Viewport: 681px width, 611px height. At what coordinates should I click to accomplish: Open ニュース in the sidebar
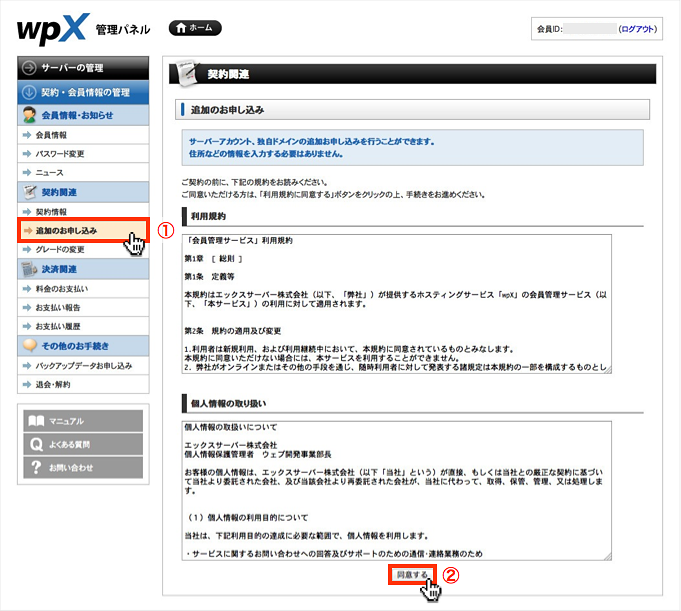83,172
